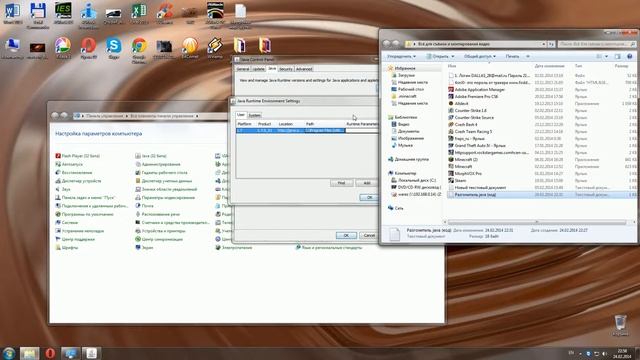The image size is (640, 360).
Task: Select Сеть in Explorer navigation pane
Action: pos(396,208)
